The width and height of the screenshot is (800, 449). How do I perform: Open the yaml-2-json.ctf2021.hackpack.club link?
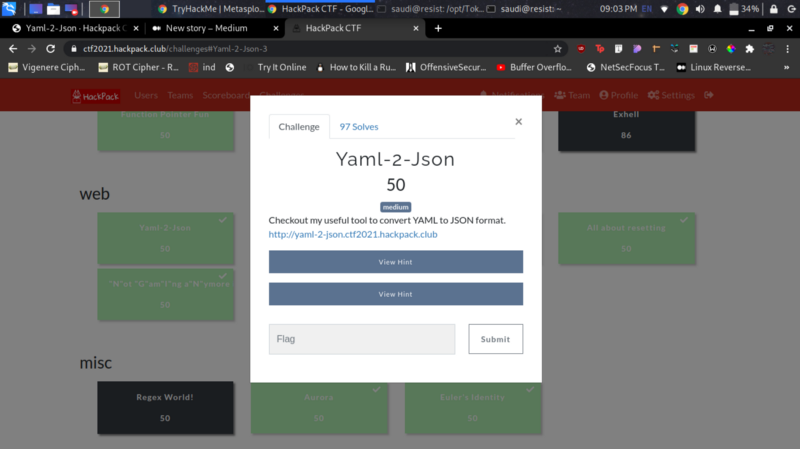pos(353,234)
